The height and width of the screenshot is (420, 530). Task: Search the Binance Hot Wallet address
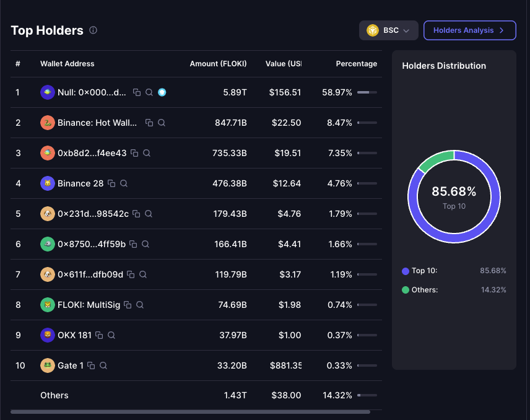point(162,123)
